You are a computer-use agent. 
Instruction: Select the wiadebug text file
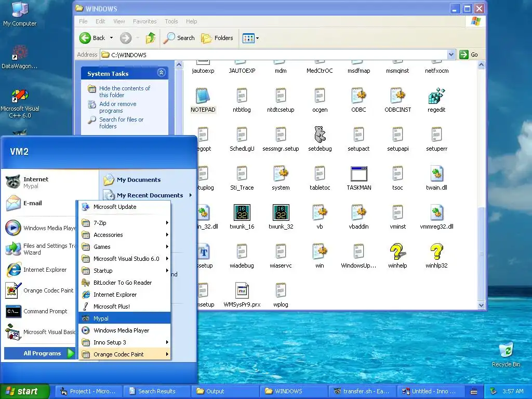point(242,252)
